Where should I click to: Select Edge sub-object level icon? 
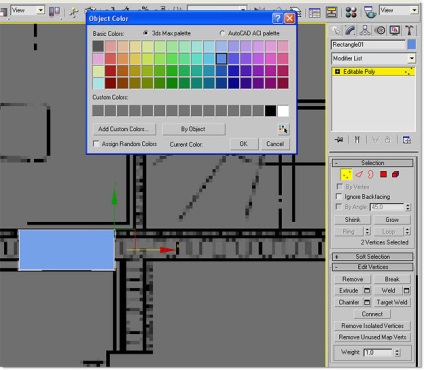(359, 174)
